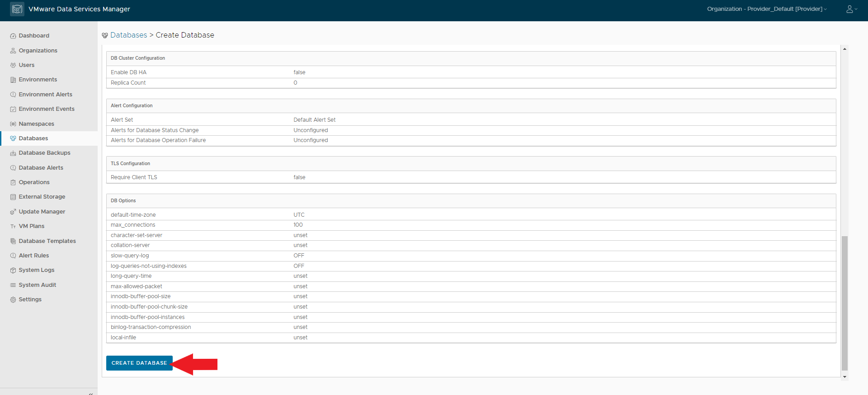Click the VMware Data Services Manager logo icon
Viewport: 868px width, 395px height.
pos(17,9)
